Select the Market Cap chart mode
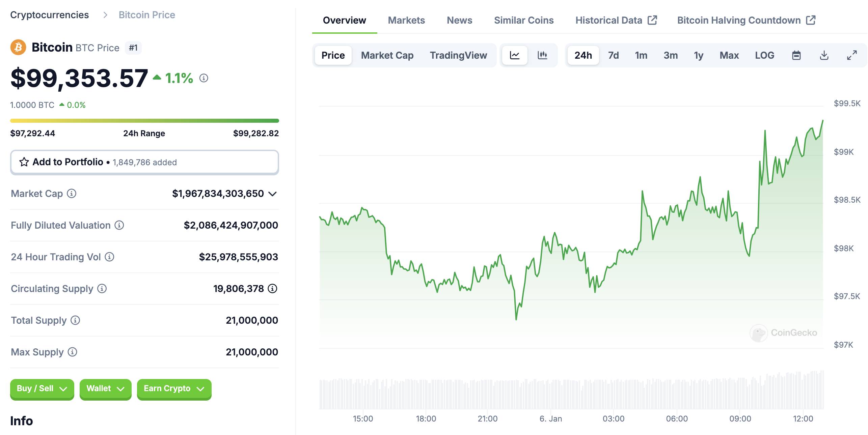The width and height of the screenshot is (868, 435). pyautogui.click(x=387, y=55)
